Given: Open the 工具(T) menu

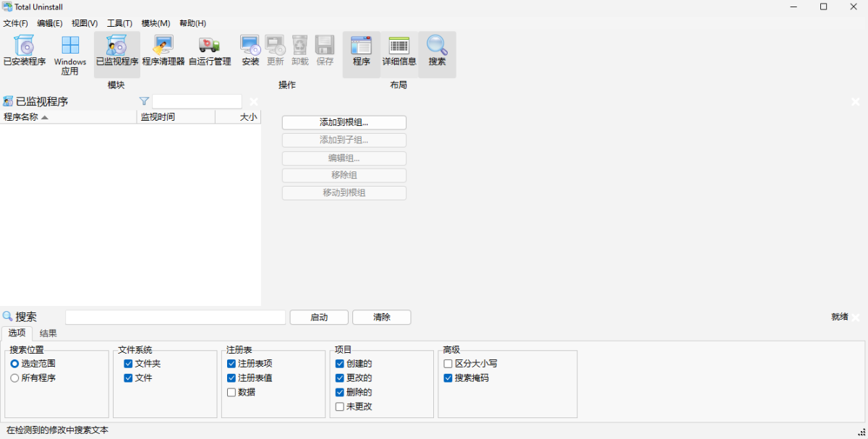Looking at the screenshot, I should [119, 23].
